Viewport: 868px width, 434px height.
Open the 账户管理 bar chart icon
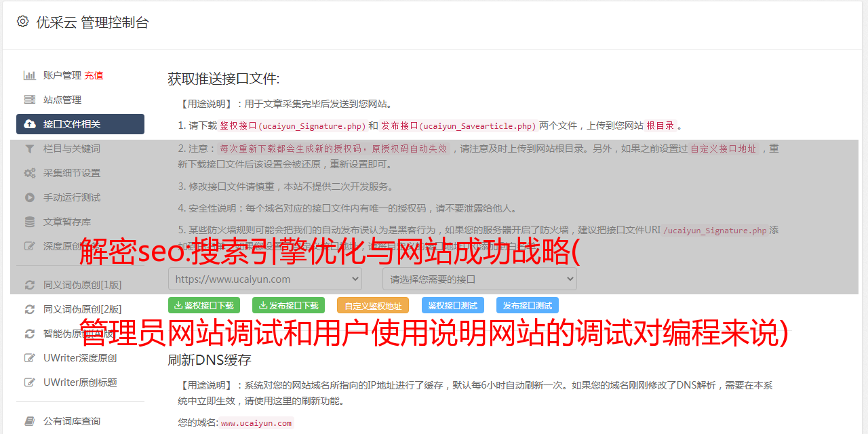click(x=30, y=75)
